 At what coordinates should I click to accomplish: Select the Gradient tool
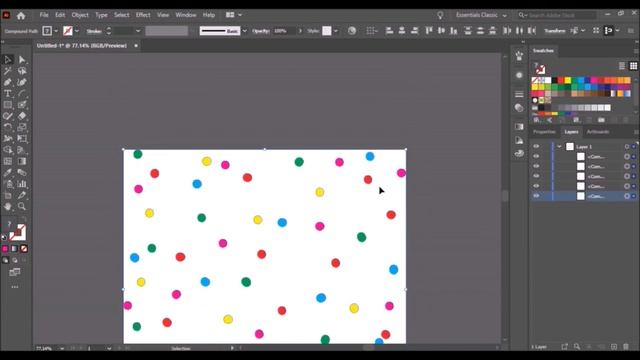click(22, 161)
